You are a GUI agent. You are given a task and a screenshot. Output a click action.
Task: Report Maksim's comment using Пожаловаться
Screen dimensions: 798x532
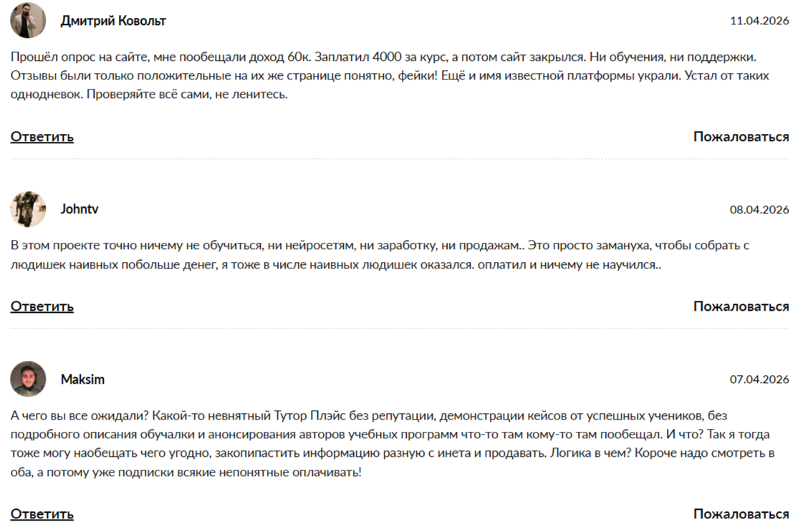pos(741,513)
